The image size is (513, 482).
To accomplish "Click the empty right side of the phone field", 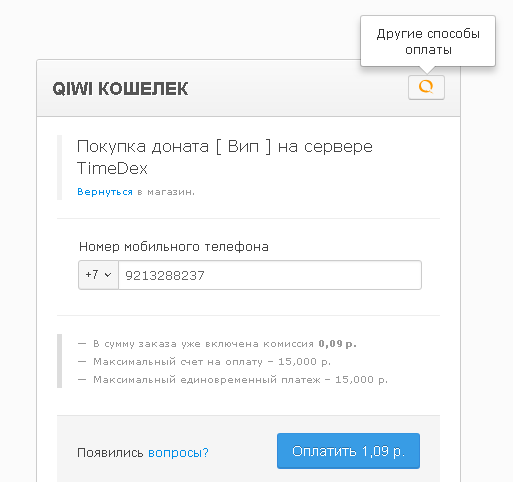I will 313,275.
